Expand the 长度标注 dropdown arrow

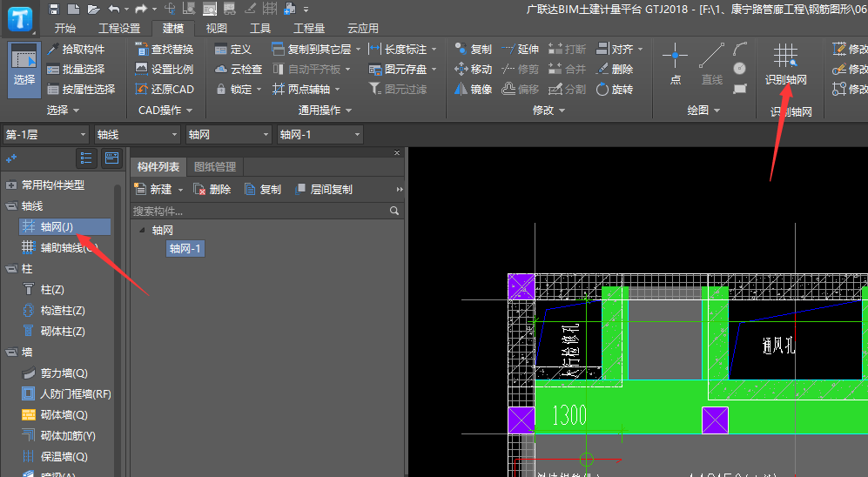[434, 50]
